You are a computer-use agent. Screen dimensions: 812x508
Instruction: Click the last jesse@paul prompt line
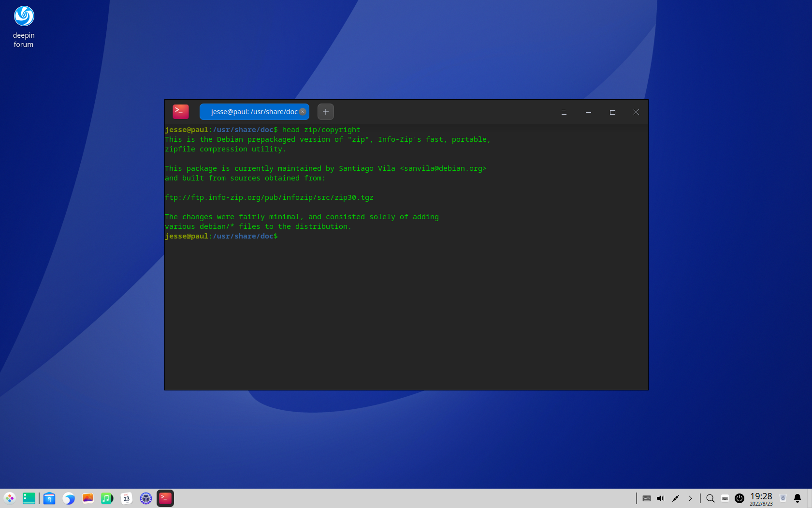[221, 236]
